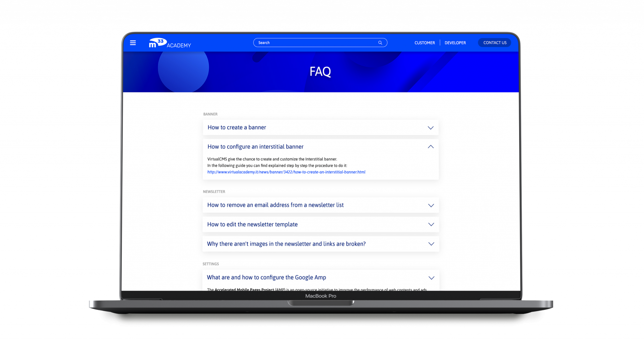The image size is (644, 340).
Task: Click 'Why there aren't images in the newsletter' question
Action: click(x=286, y=244)
